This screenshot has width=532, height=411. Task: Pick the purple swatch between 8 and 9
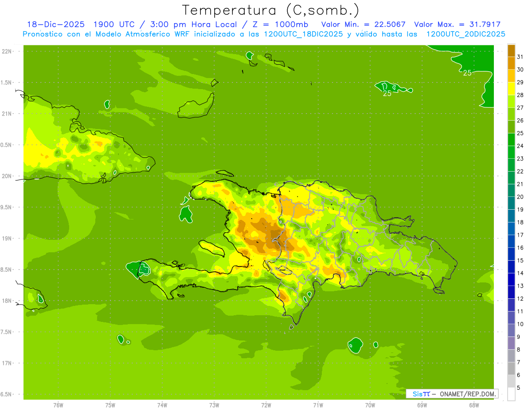(x=511, y=343)
